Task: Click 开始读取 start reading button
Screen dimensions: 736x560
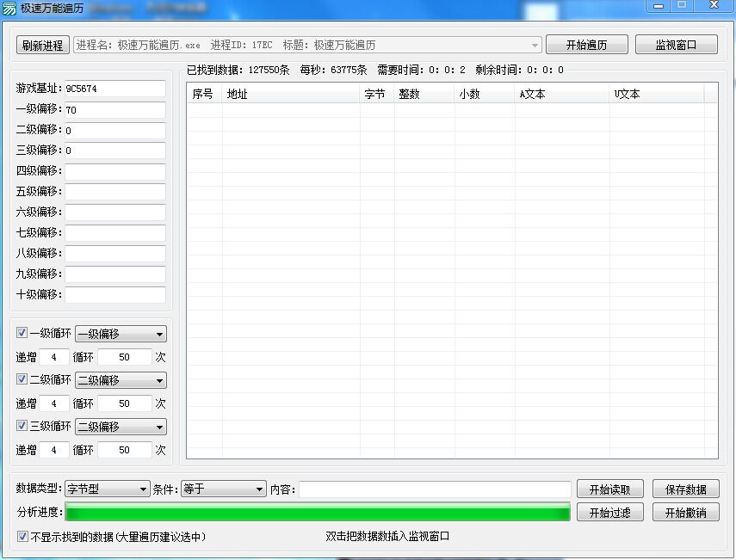Action: pos(609,489)
